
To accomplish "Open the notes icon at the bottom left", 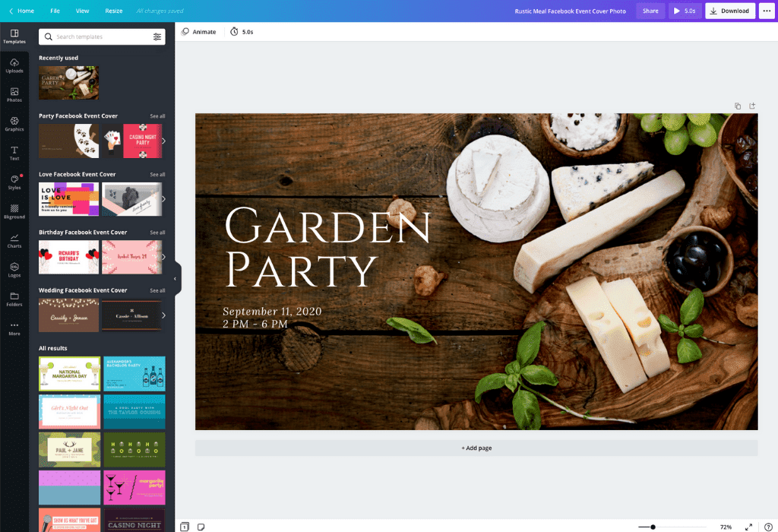I will 200,526.
